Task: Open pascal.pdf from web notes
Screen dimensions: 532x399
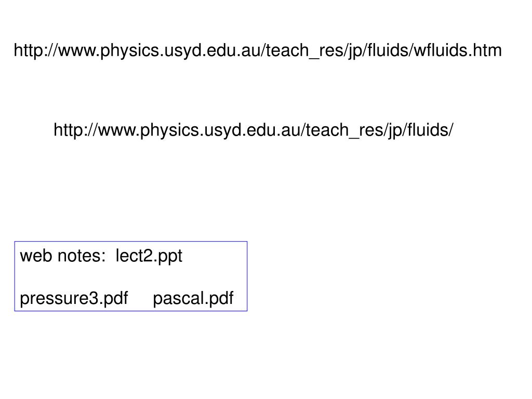Action: coord(193,299)
